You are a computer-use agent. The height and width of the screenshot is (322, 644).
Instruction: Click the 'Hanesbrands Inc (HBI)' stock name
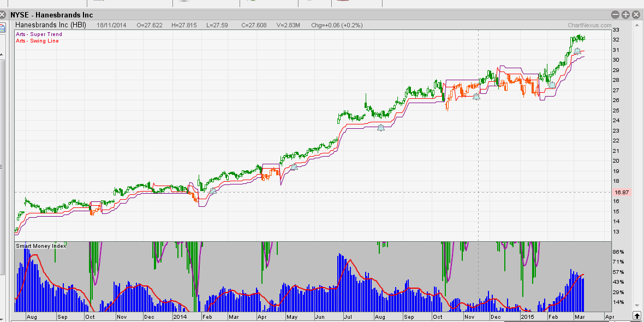click(51, 25)
